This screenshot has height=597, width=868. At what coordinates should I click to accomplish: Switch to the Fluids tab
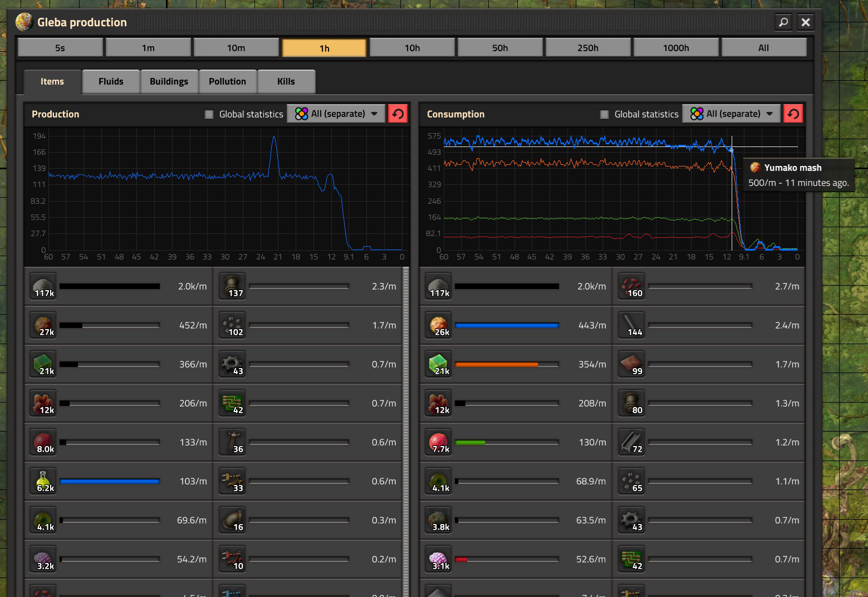[x=111, y=81]
